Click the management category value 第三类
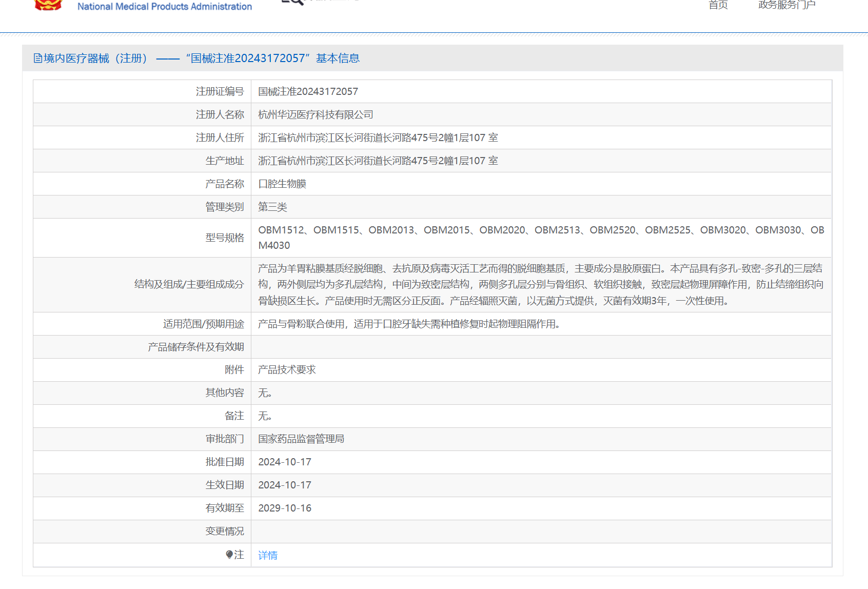Viewport: 868px width, 589px height. (272, 207)
